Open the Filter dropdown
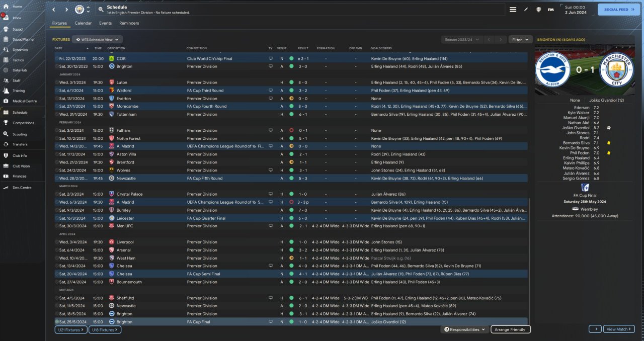 point(520,39)
